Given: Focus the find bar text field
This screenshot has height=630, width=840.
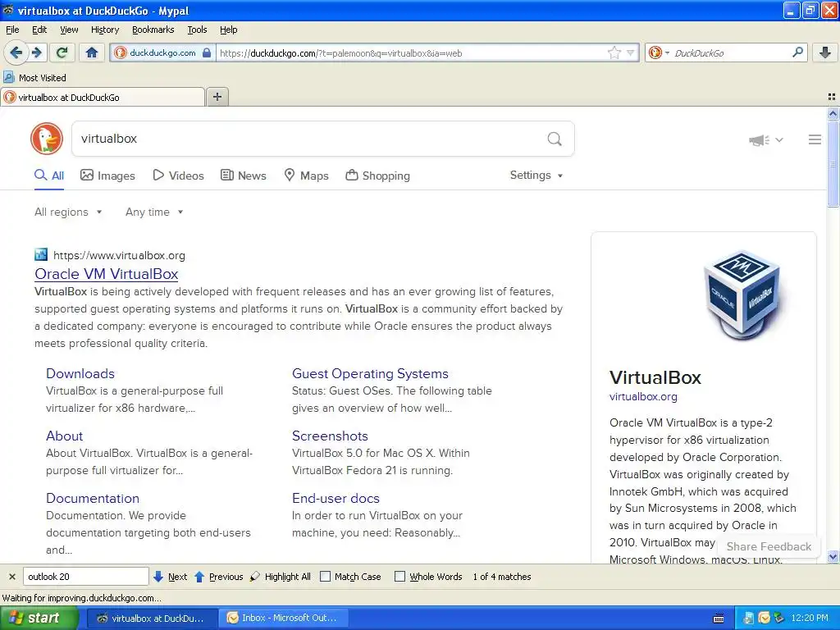Looking at the screenshot, I should click(x=85, y=577).
